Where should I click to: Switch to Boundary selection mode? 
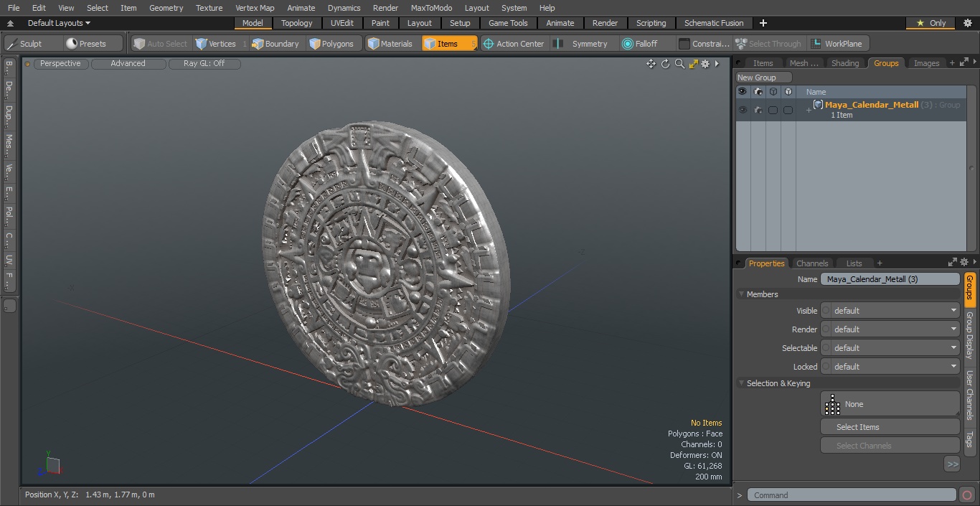[277, 44]
